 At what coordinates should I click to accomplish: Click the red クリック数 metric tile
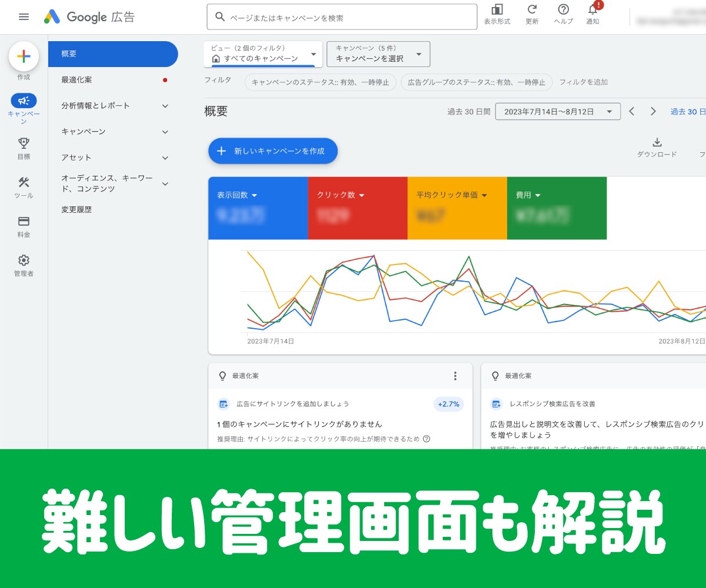(358, 208)
